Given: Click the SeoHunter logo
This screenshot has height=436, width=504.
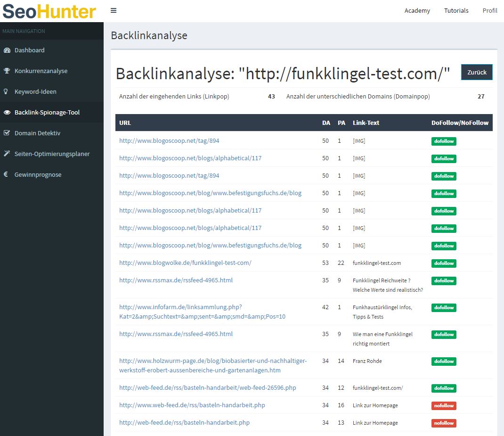Looking at the screenshot, I should [49, 11].
